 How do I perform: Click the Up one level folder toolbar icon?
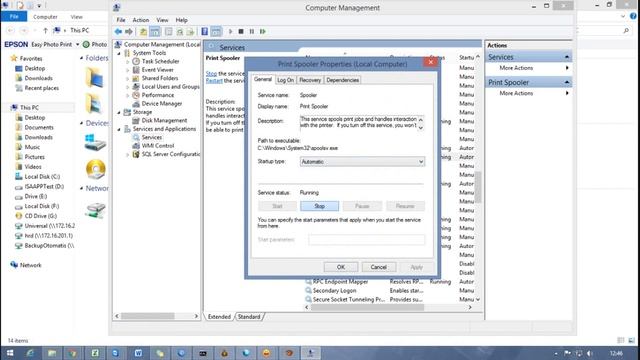143,31
